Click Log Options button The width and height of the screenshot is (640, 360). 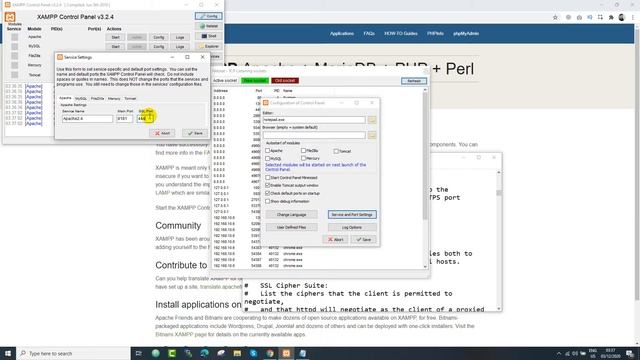[x=352, y=227]
